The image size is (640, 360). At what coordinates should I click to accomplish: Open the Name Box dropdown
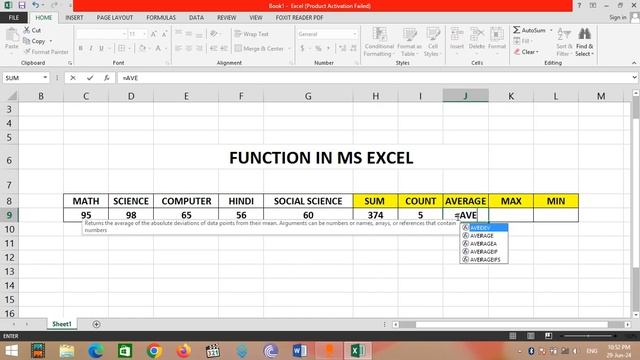(45, 78)
